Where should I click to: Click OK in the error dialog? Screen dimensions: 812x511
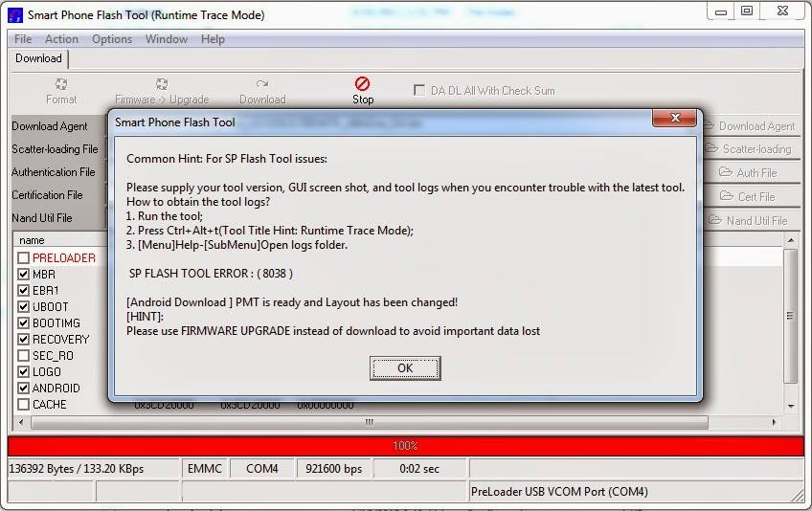coord(405,368)
